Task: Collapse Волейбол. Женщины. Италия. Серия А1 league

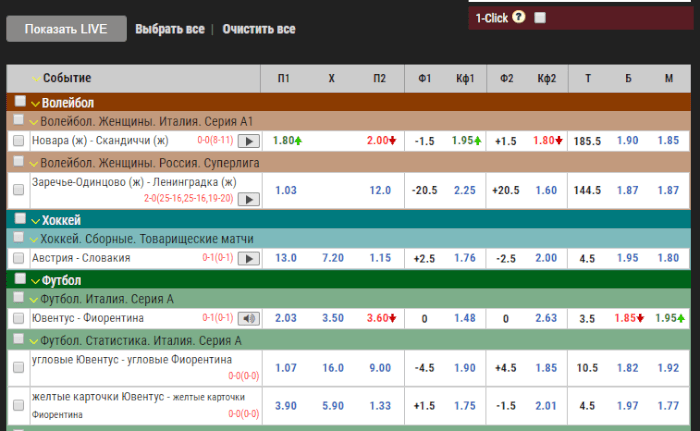Action: [34, 121]
